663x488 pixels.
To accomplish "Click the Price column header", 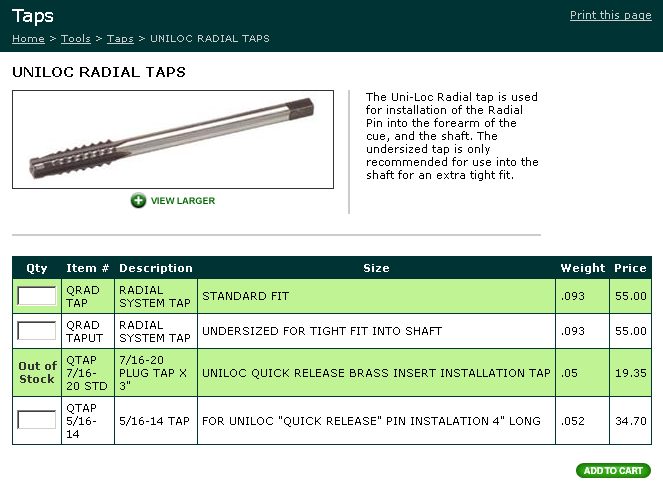I will coord(630,268).
